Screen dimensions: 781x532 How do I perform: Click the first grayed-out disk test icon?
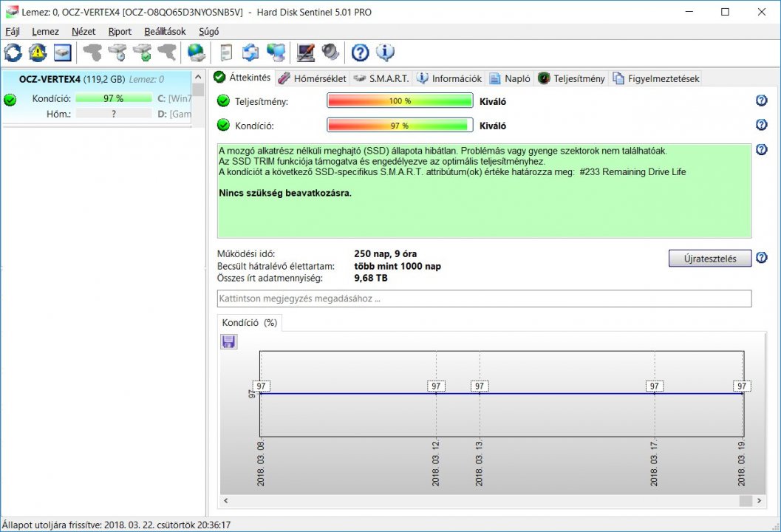pyautogui.click(x=92, y=52)
